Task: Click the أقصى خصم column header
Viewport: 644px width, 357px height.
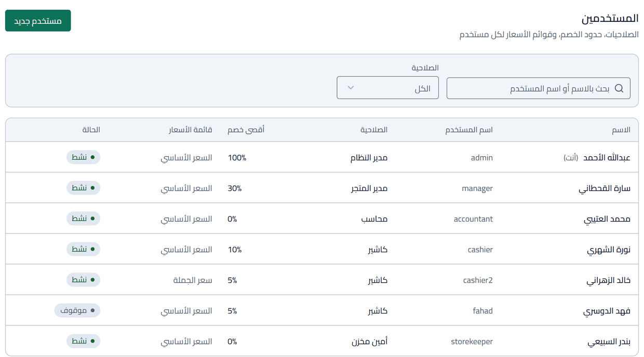Action: (246, 130)
